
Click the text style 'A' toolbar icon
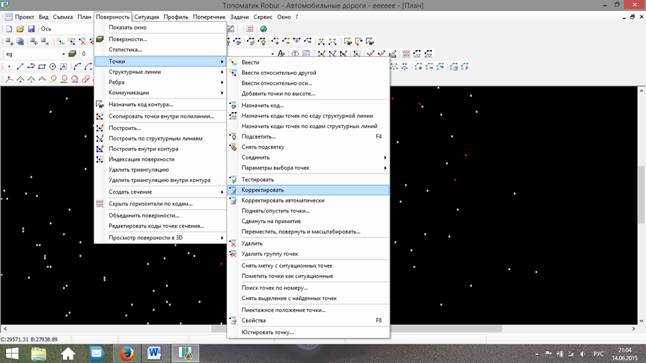pos(281,54)
